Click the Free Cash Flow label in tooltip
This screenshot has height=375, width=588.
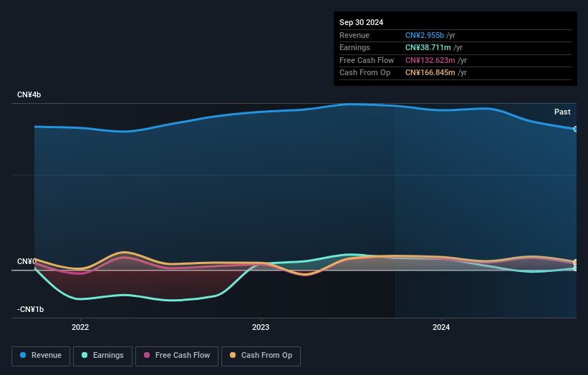point(367,60)
